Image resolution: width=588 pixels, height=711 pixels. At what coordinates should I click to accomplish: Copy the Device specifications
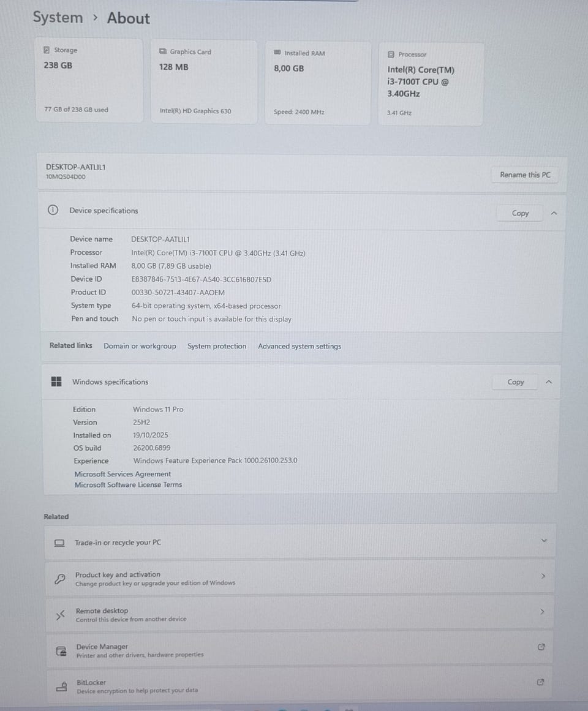point(520,213)
